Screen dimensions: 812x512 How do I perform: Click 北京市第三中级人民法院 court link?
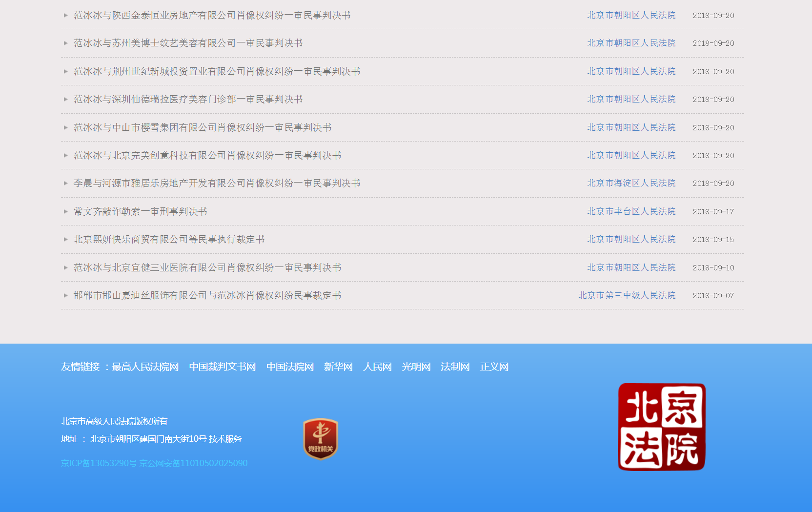point(627,295)
